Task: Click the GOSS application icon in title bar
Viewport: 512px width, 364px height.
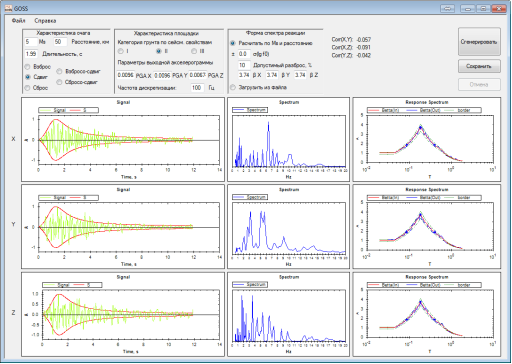Action: [x=8, y=8]
